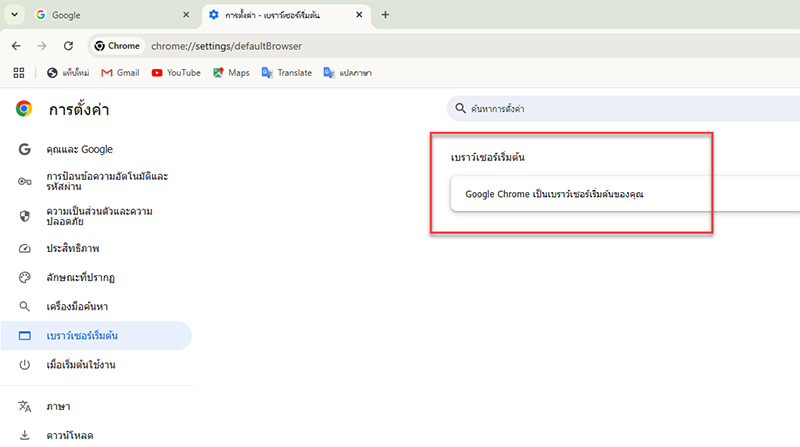
Task: Select เบราว์เซอร์เริ่มต้น sidebar item
Action: pos(96,336)
